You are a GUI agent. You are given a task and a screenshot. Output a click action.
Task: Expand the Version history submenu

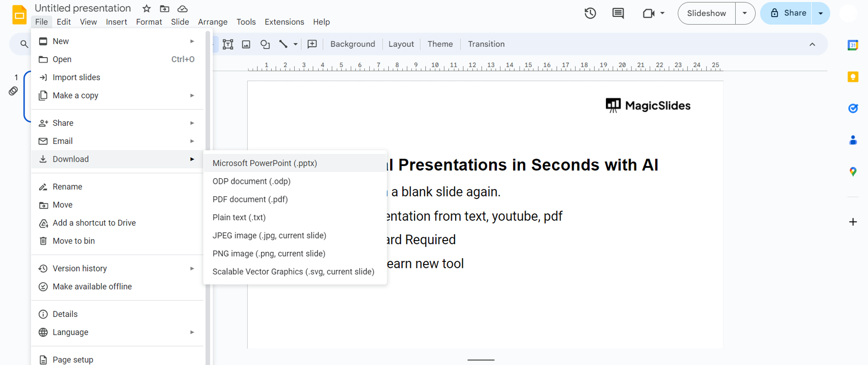192,269
